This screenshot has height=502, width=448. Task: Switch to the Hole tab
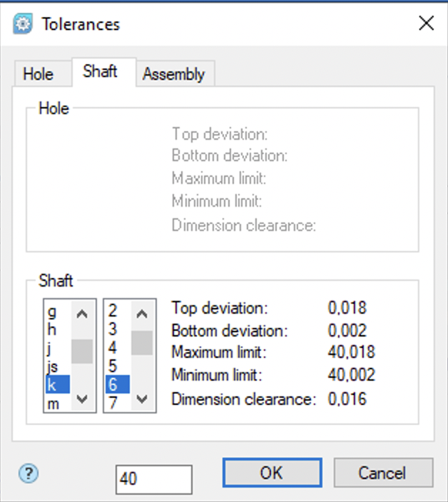coord(38,74)
